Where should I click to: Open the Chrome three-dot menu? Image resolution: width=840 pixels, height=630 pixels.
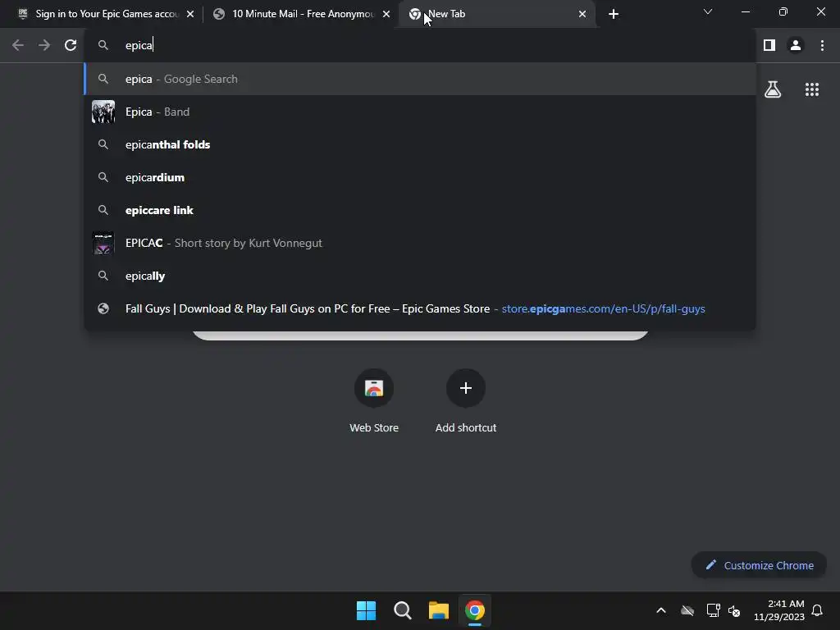(822, 46)
